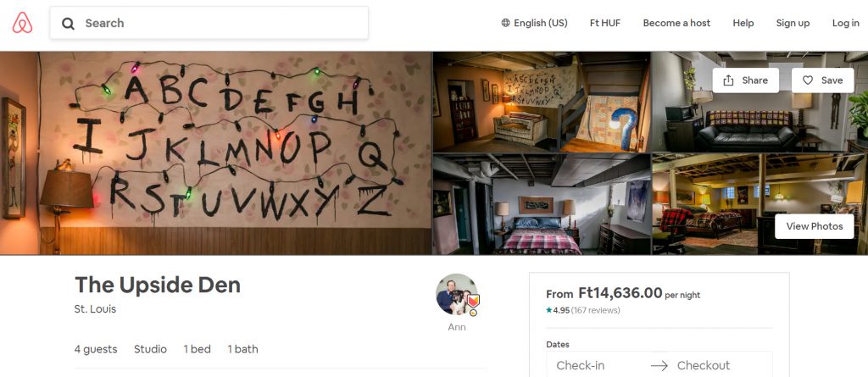Open the Become a host menu item
868x377 pixels.
pos(676,23)
